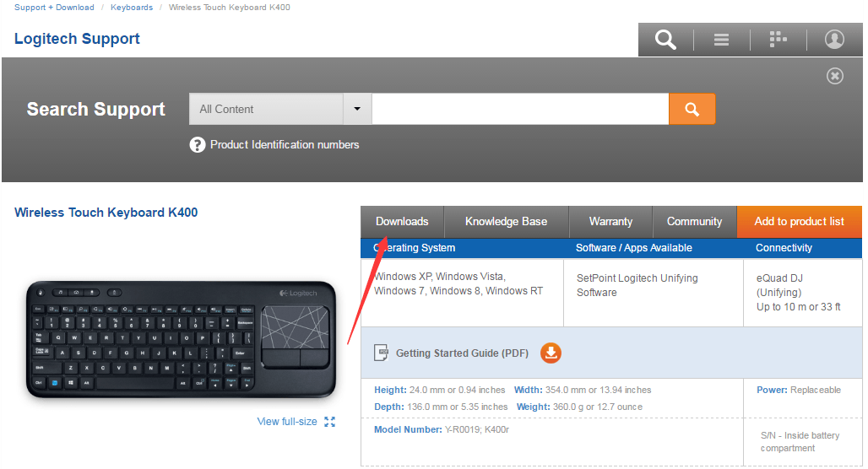Click the user account profile icon
Viewport: 868px width, 469px height.
834,40
